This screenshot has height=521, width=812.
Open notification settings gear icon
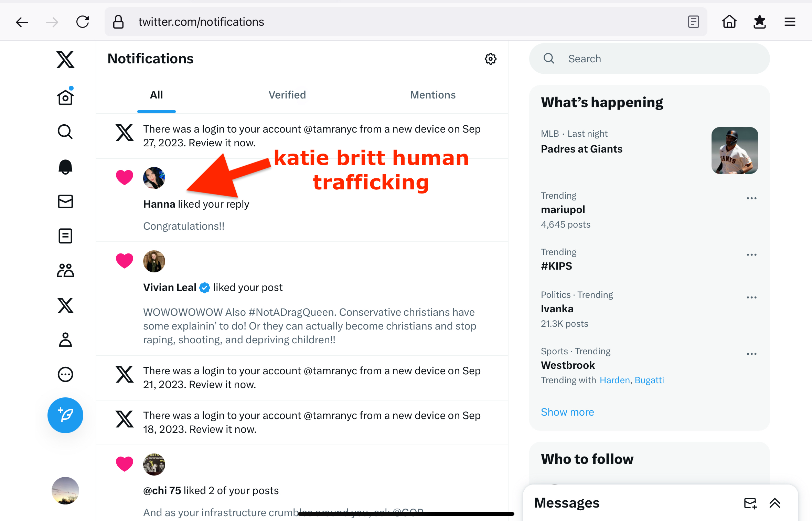point(490,59)
